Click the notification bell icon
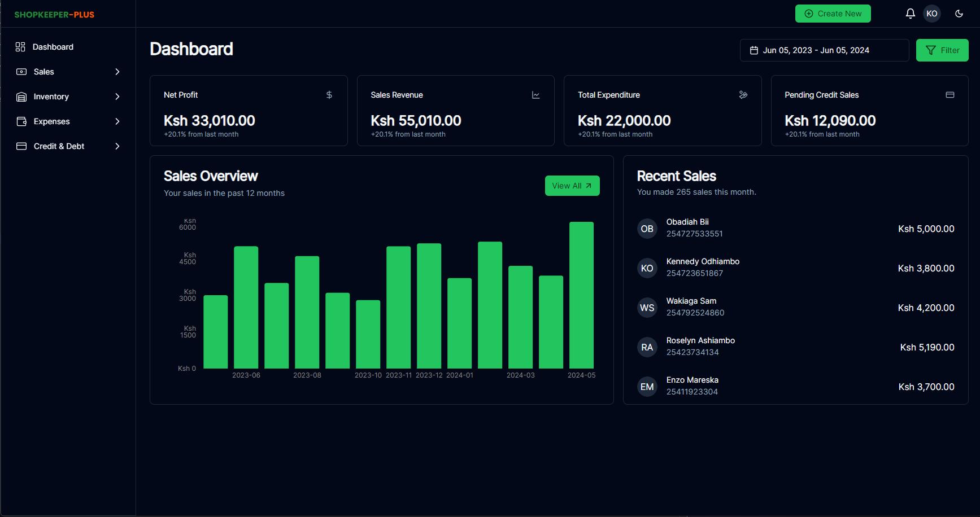980x517 pixels. point(910,14)
